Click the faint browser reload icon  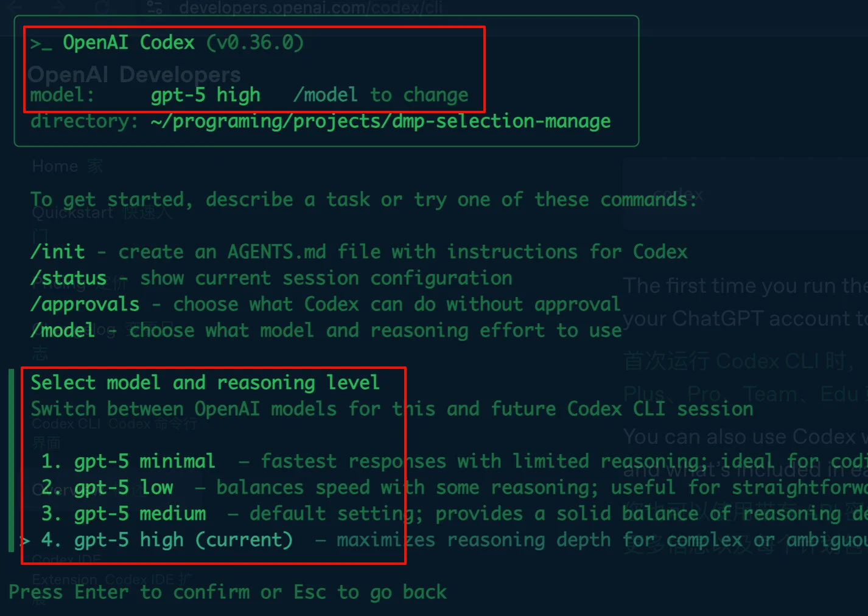(x=102, y=7)
